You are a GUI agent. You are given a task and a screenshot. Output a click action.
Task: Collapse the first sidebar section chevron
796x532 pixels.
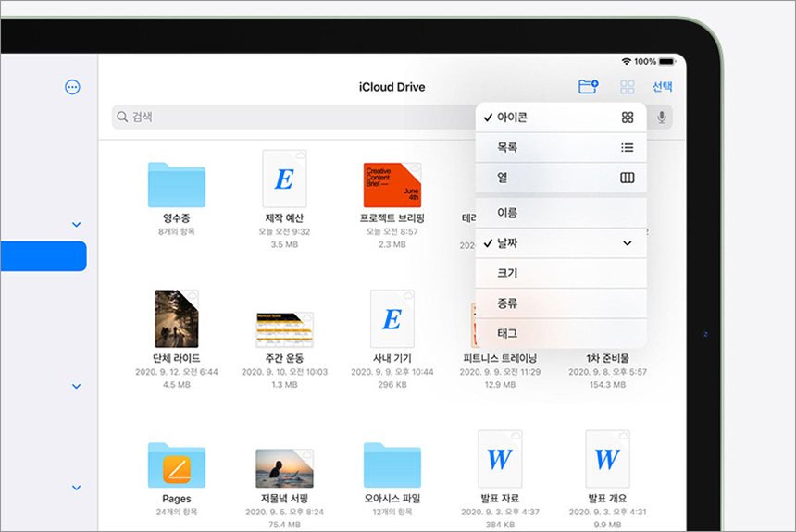(77, 225)
